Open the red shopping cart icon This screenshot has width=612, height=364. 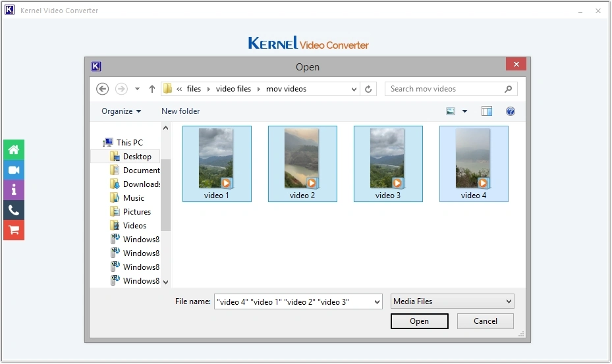[x=13, y=230]
